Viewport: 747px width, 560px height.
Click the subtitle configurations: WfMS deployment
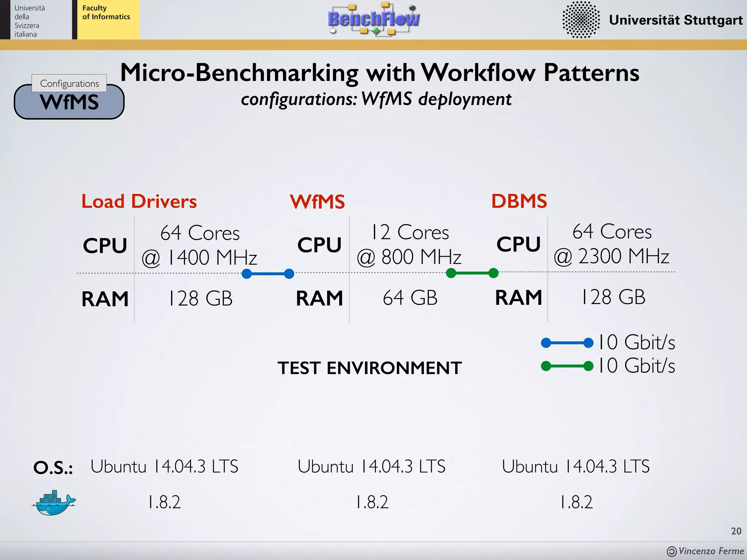point(376,99)
